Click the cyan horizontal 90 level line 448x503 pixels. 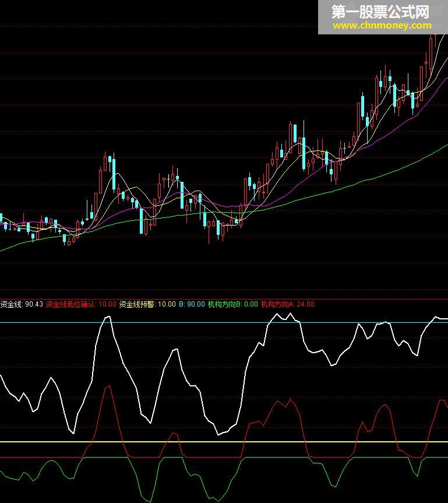point(224,322)
